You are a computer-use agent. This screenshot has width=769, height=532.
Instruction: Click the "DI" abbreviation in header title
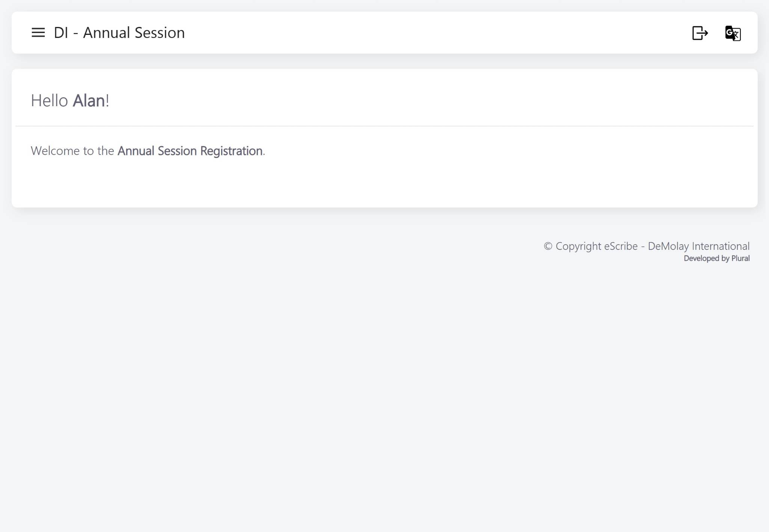coord(61,33)
